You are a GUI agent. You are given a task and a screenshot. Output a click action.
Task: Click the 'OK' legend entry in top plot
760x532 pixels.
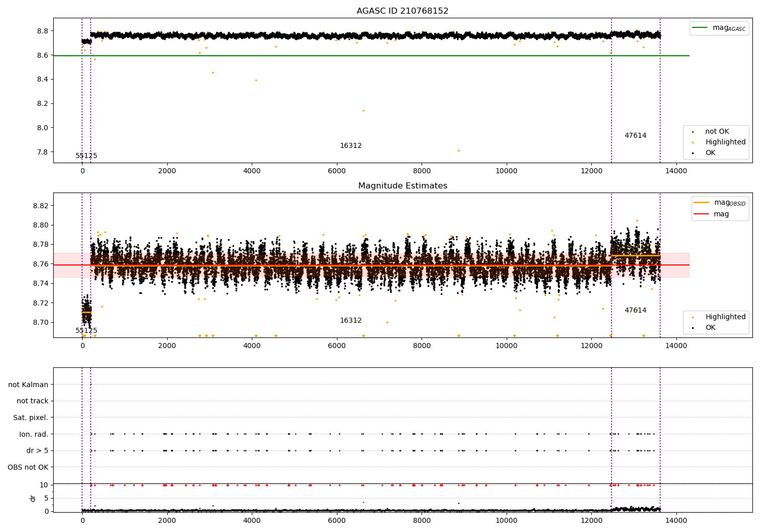(704, 153)
